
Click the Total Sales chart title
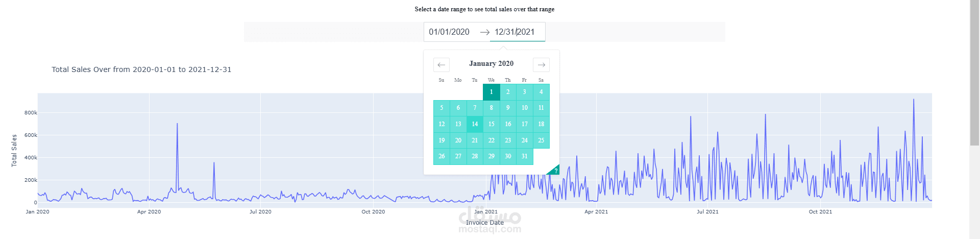(x=141, y=69)
